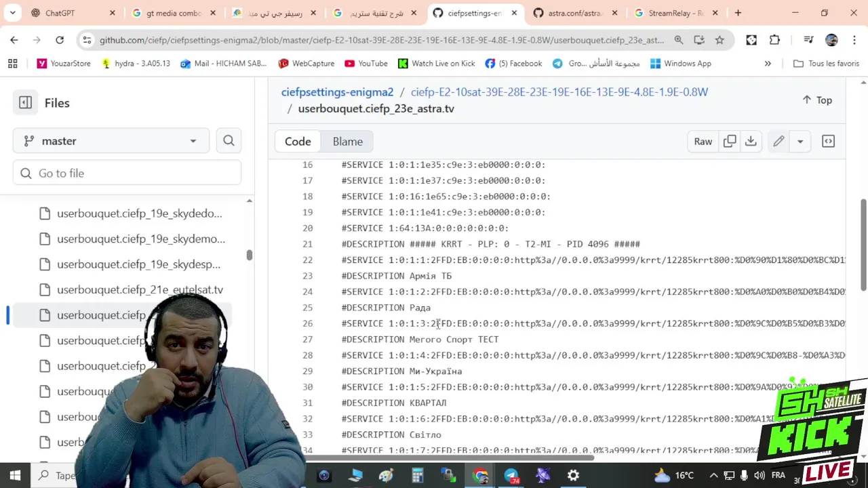Open Telegram from the taskbar
This screenshot has width=868, height=488.
click(x=512, y=475)
